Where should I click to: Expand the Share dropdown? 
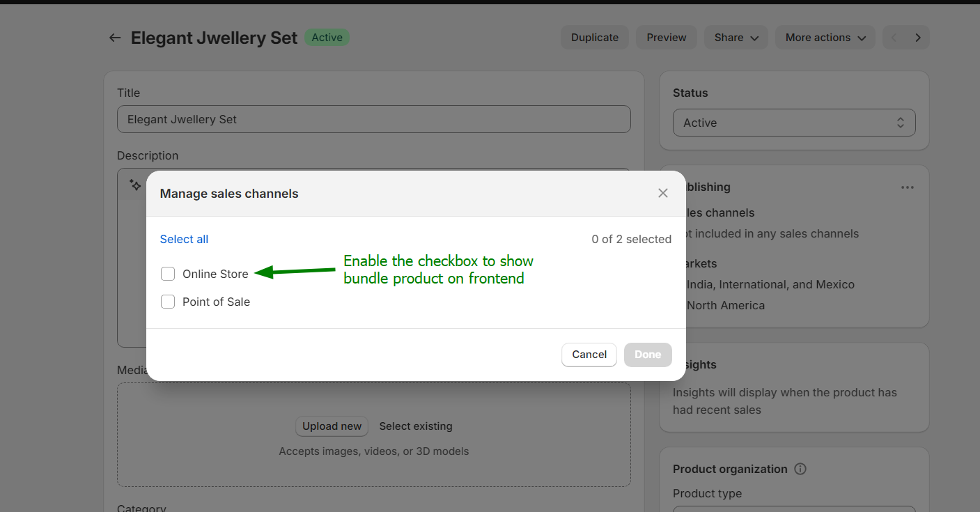tap(736, 38)
